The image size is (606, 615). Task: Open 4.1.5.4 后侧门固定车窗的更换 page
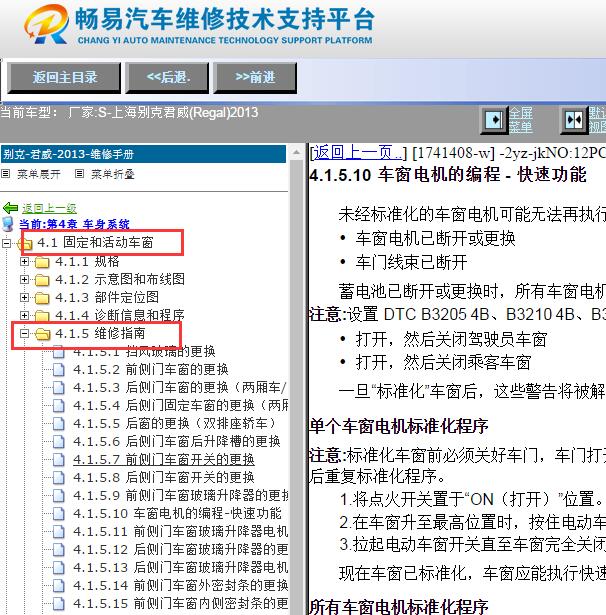(180, 406)
